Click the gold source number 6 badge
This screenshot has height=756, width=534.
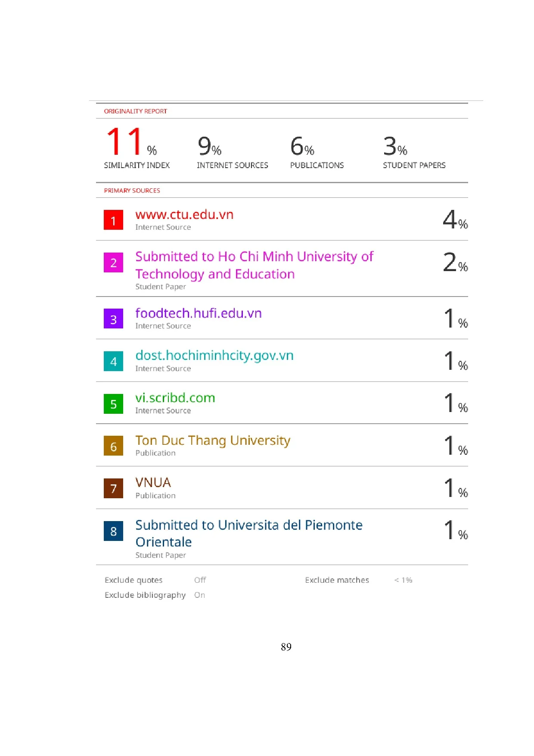tap(113, 446)
